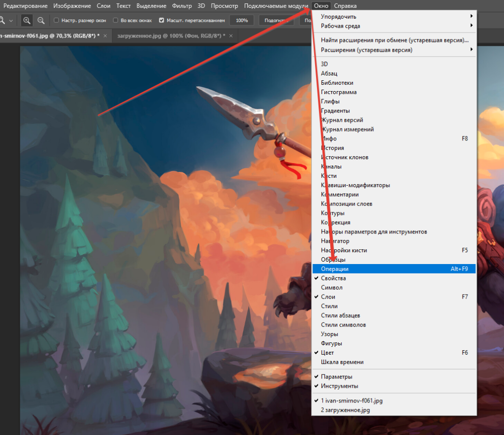This screenshot has width=504, height=435.
Task: Show the История panel
Action: pos(394,148)
